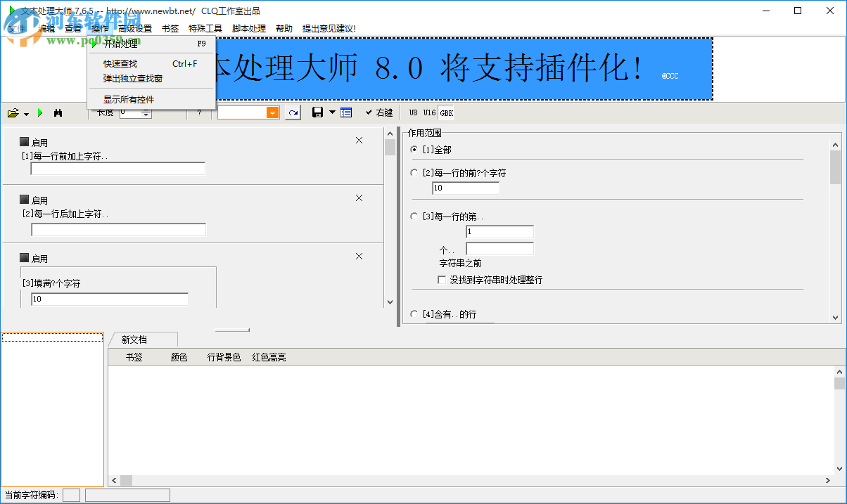The height and width of the screenshot is (504, 847).
Task: Click the 红色高亮 button
Action: (269, 356)
